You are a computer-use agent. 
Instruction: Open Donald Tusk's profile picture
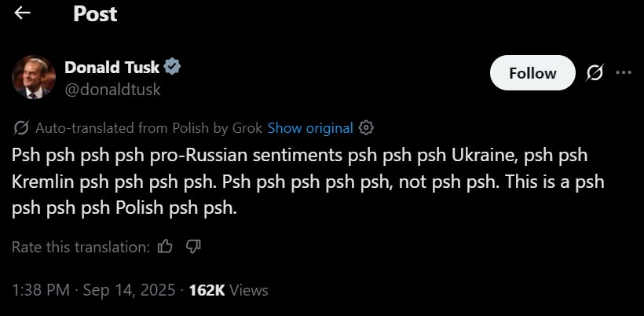pyautogui.click(x=34, y=77)
